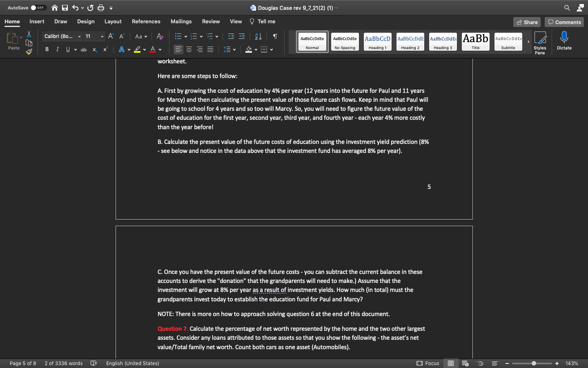
Task: Open the Comments pane
Action: click(x=564, y=22)
